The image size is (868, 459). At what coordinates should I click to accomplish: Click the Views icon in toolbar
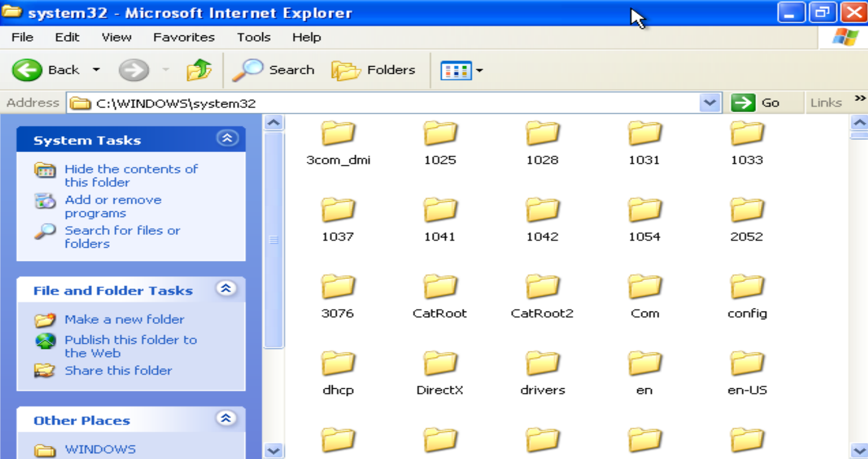coord(455,71)
